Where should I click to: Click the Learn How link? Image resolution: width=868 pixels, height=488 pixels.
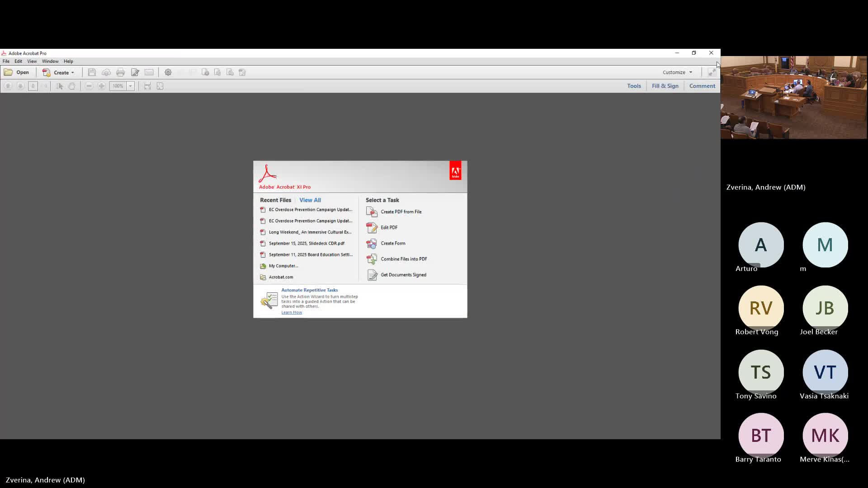click(x=292, y=312)
